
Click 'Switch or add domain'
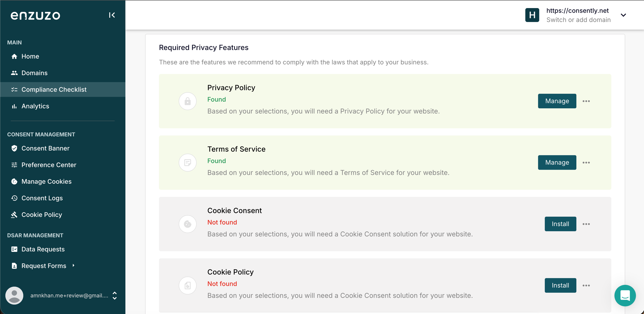578,20
